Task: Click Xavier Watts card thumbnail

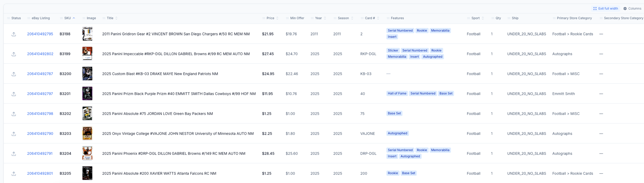Action: pyautogui.click(x=87, y=173)
